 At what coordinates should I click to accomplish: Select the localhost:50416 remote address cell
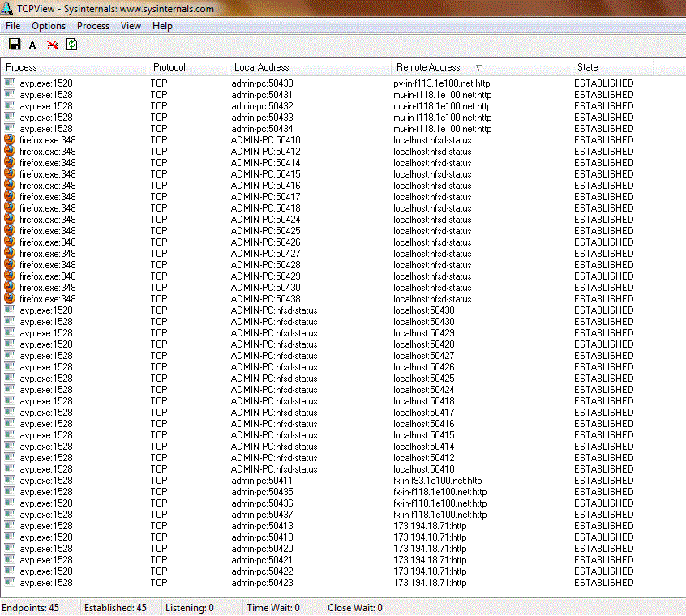pos(423,424)
